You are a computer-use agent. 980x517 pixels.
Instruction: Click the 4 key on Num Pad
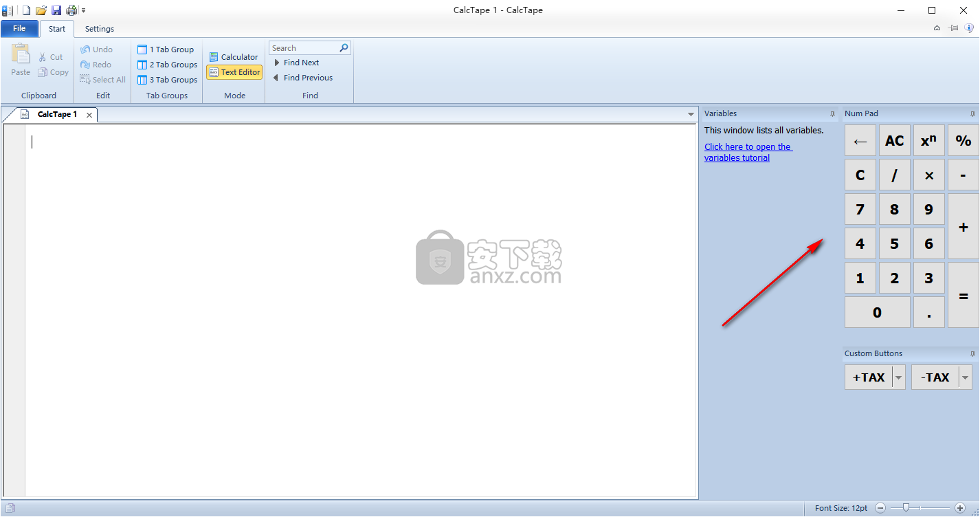pyautogui.click(x=860, y=243)
